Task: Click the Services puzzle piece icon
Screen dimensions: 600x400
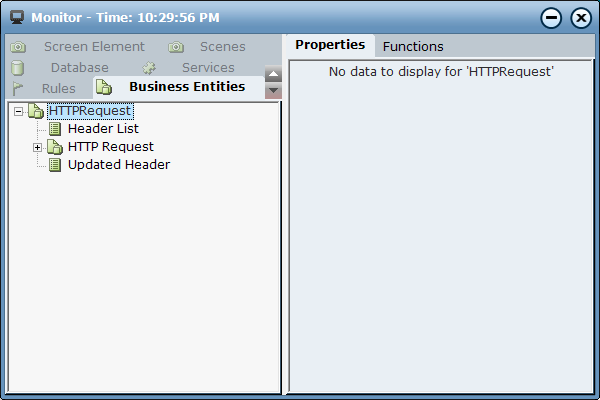Action: [x=150, y=68]
